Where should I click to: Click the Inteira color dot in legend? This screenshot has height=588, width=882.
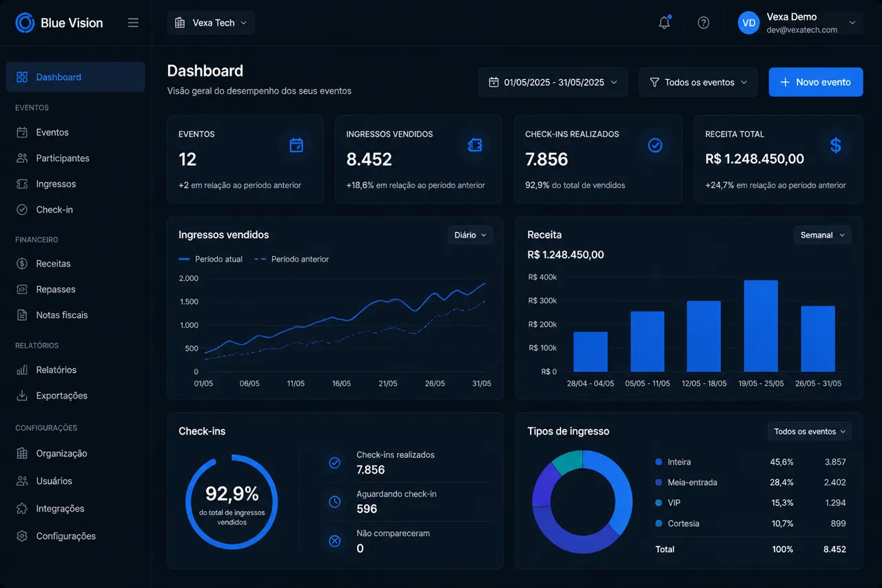[x=659, y=462]
